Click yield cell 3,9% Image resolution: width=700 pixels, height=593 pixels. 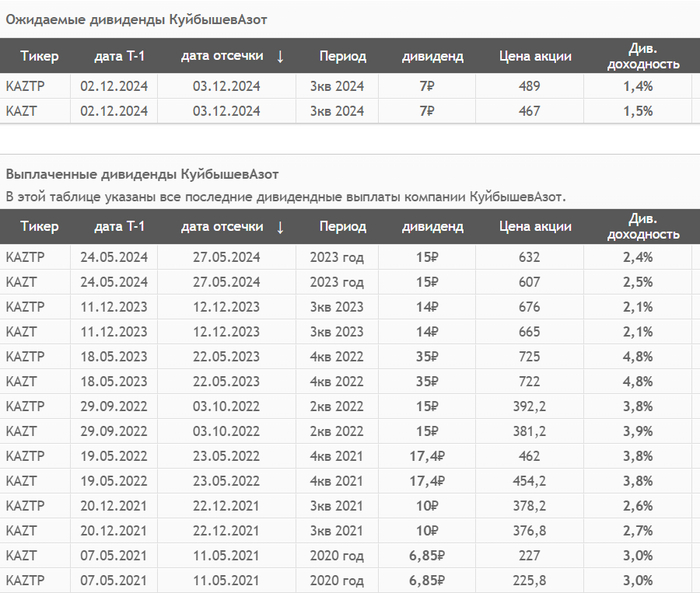tap(638, 431)
